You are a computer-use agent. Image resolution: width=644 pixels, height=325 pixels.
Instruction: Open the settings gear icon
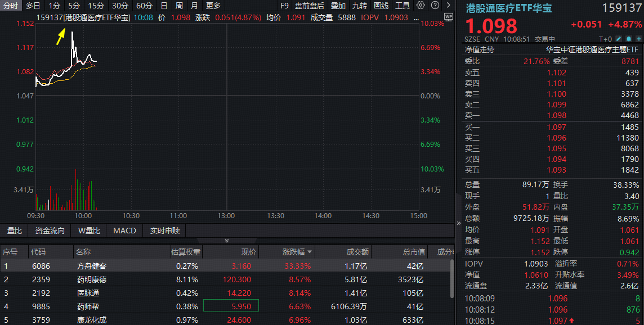tap(421, 6)
